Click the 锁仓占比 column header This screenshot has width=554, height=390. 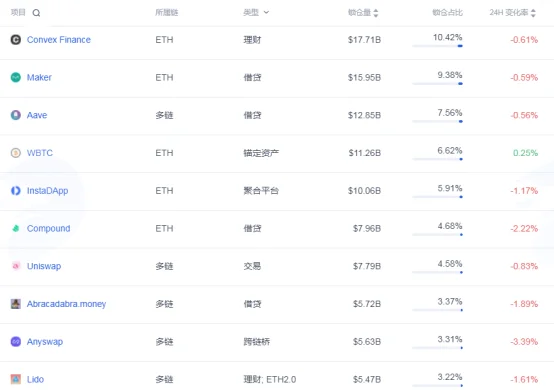click(x=447, y=12)
